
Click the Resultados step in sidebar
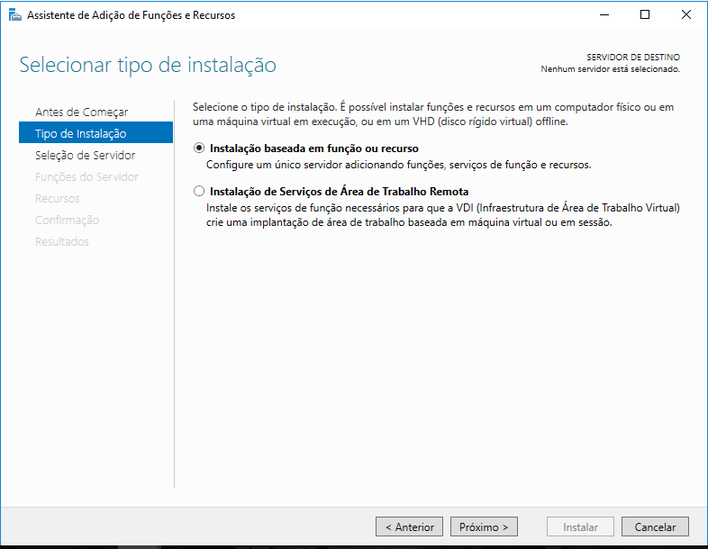tap(62, 242)
